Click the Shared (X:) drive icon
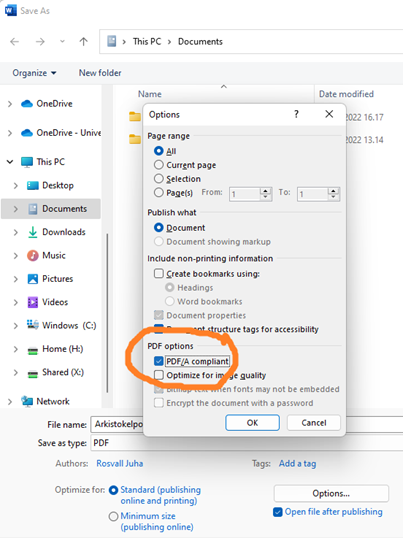Screen dimensions: 403x538 pos(33,374)
